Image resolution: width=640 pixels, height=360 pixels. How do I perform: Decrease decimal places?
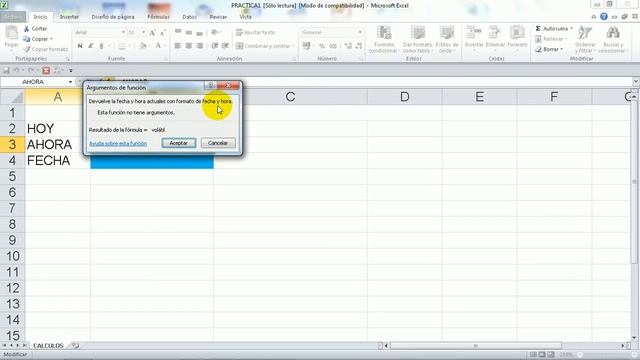[358, 46]
